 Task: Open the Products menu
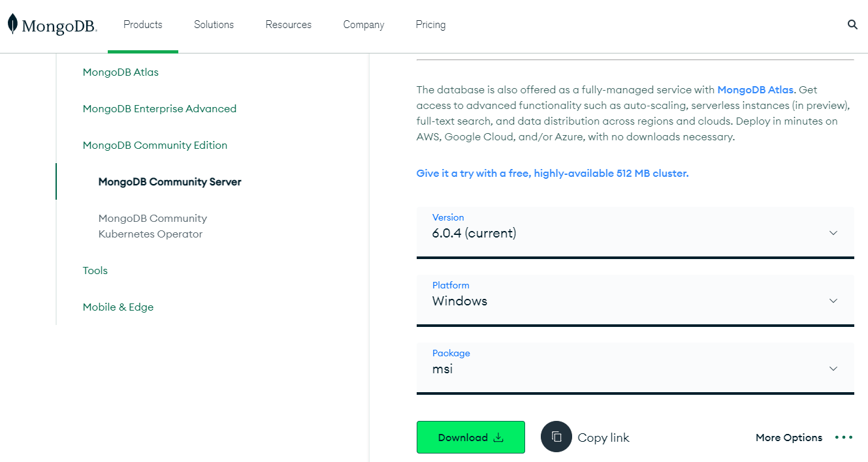click(143, 25)
